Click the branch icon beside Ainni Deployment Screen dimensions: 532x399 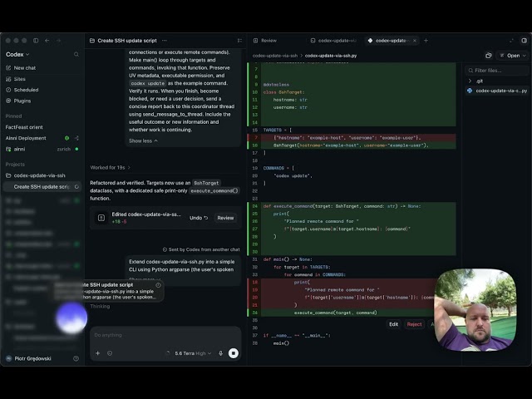pyautogui.click(x=76, y=138)
